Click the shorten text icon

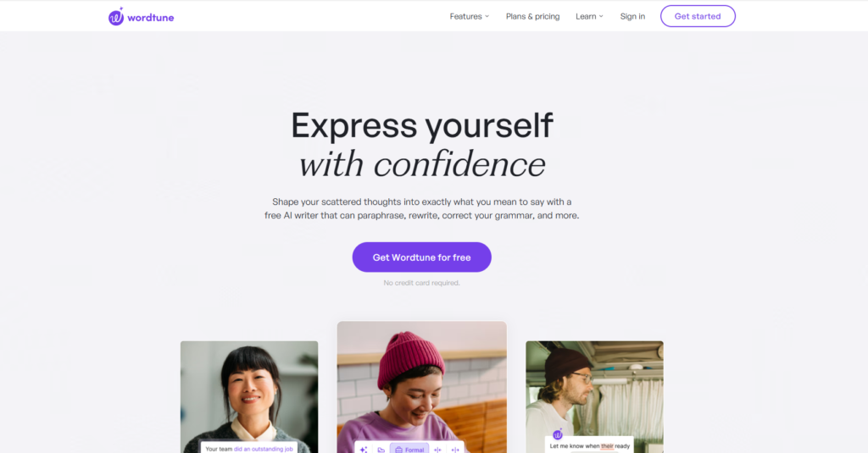coord(437,450)
